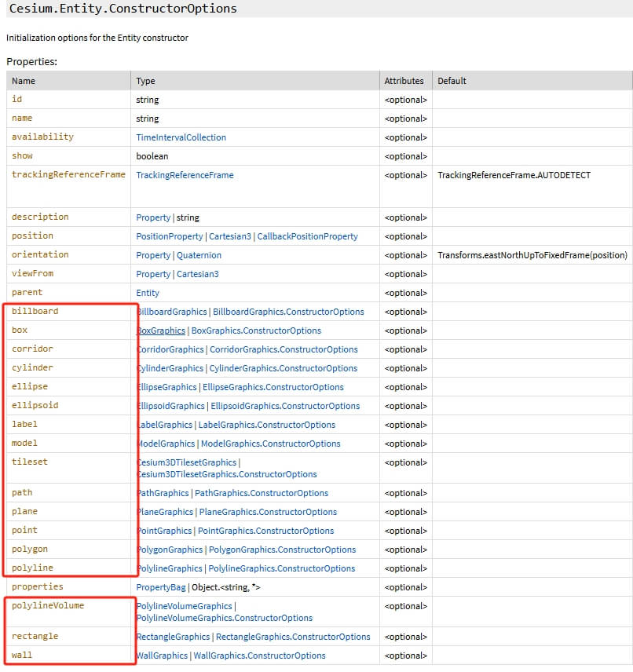Click Property link in orientation row
The width and height of the screenshot is (633, 672).
click(153, 255)
